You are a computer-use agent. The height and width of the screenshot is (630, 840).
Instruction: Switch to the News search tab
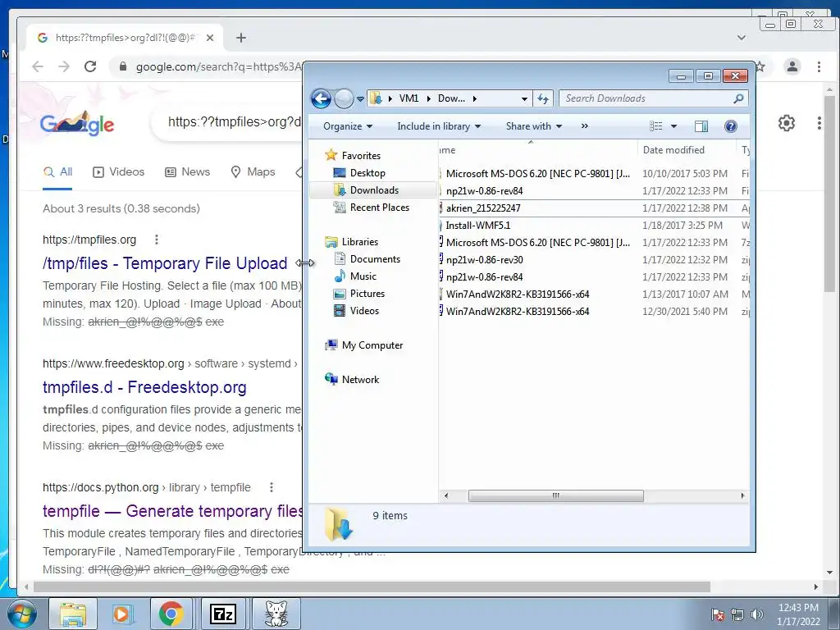pos(188,172)
